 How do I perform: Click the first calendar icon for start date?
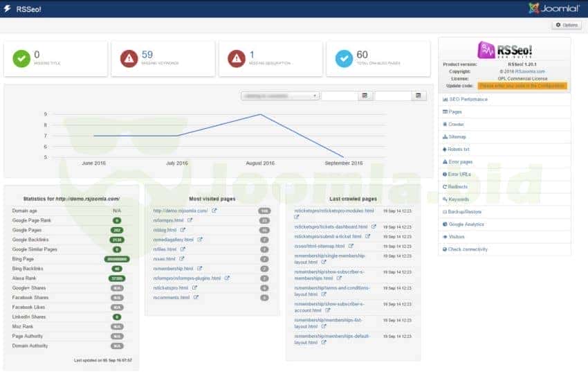[364, 96]
